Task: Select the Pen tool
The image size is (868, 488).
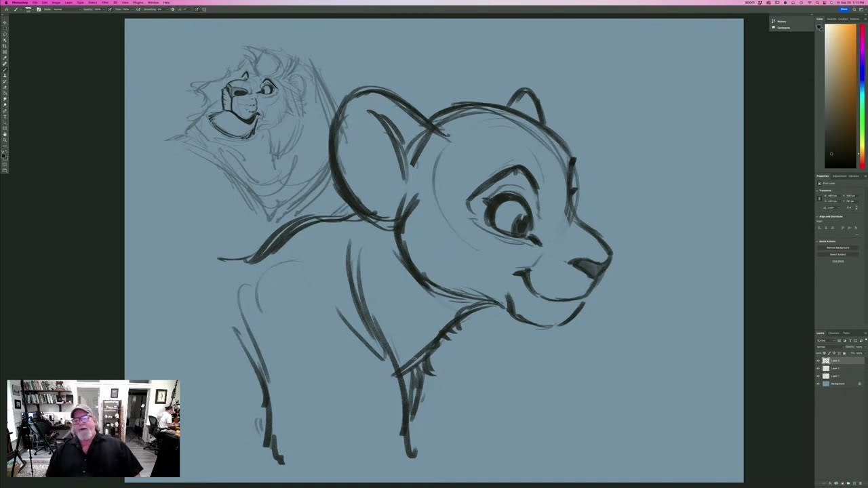Action: (x=5, y=110)
